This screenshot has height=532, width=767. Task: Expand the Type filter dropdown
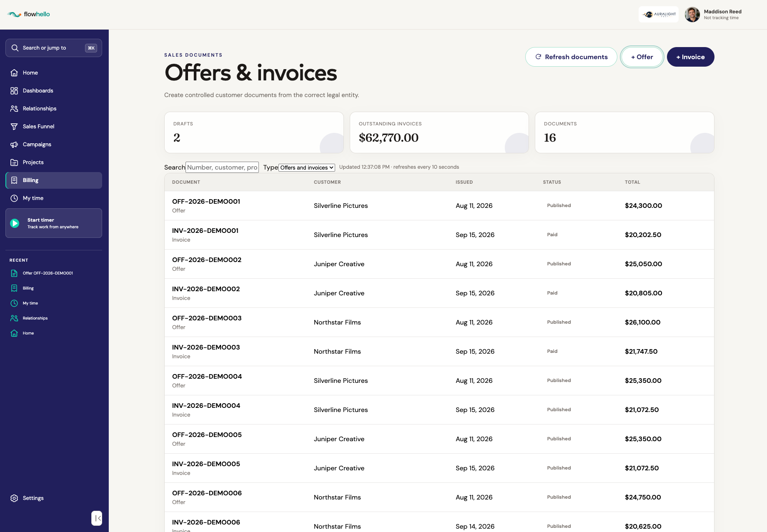tap(307, 167)
